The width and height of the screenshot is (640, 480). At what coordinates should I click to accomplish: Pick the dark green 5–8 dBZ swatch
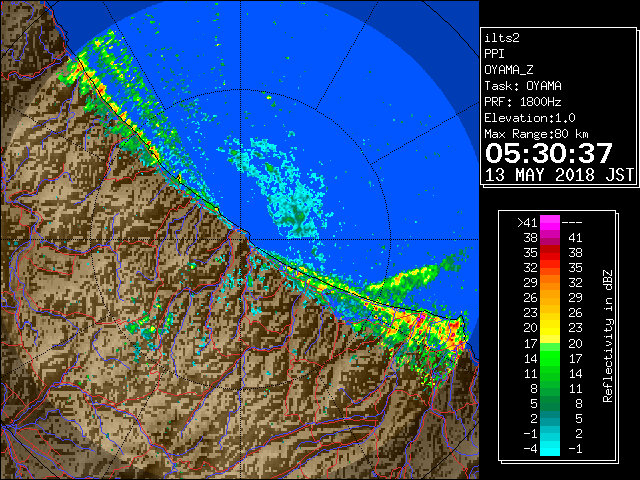550,403
